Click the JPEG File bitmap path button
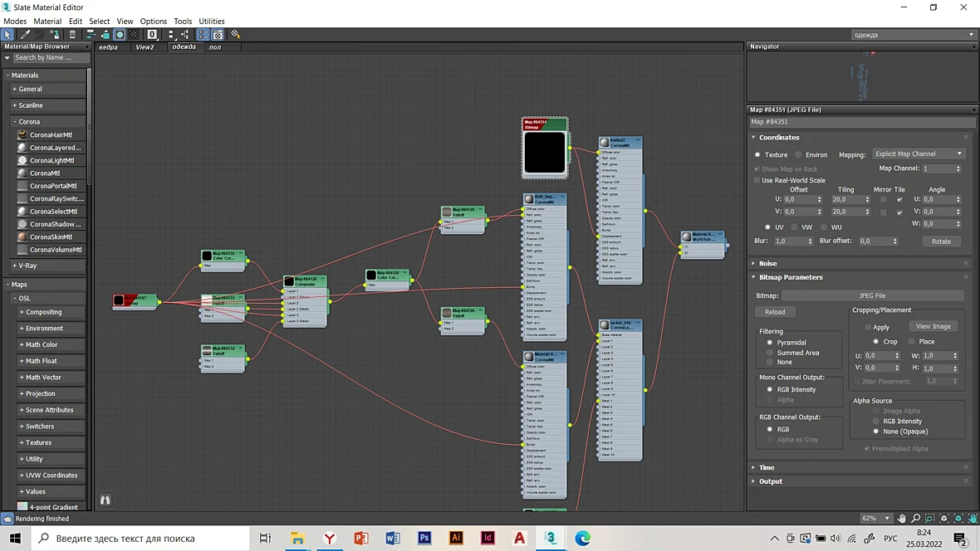Screen dimensions: 980x551 coord(873,295)
